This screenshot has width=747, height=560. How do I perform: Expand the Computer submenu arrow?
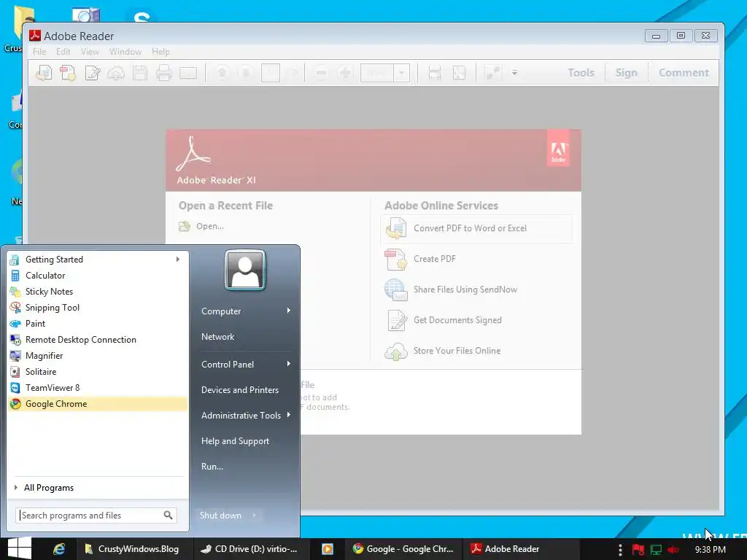pyautogui.click(x=288, y=311)
